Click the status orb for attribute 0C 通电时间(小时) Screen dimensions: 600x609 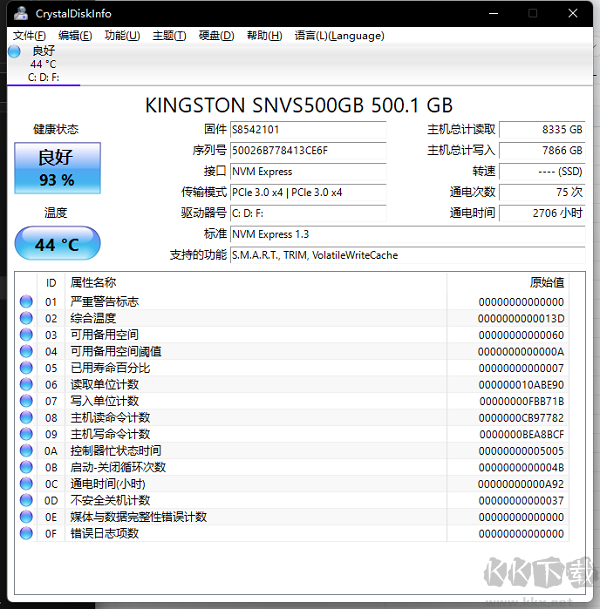point(26,484)
